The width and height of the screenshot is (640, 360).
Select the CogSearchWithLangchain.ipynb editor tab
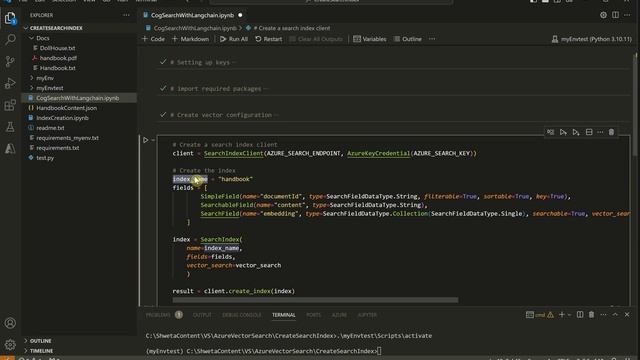coord(192,15)
